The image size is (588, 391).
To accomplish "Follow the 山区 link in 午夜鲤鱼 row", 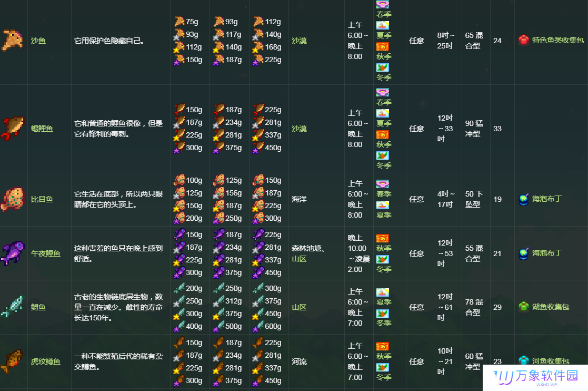I will point(299,259).
